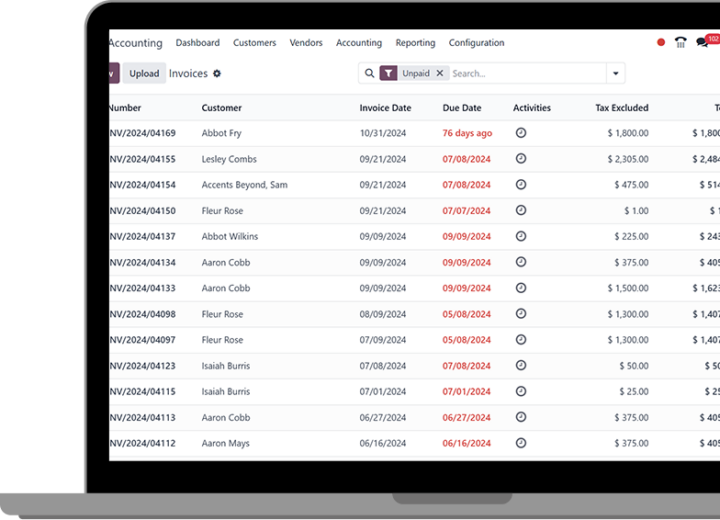Click the red recording status dot

pos(661,42)
